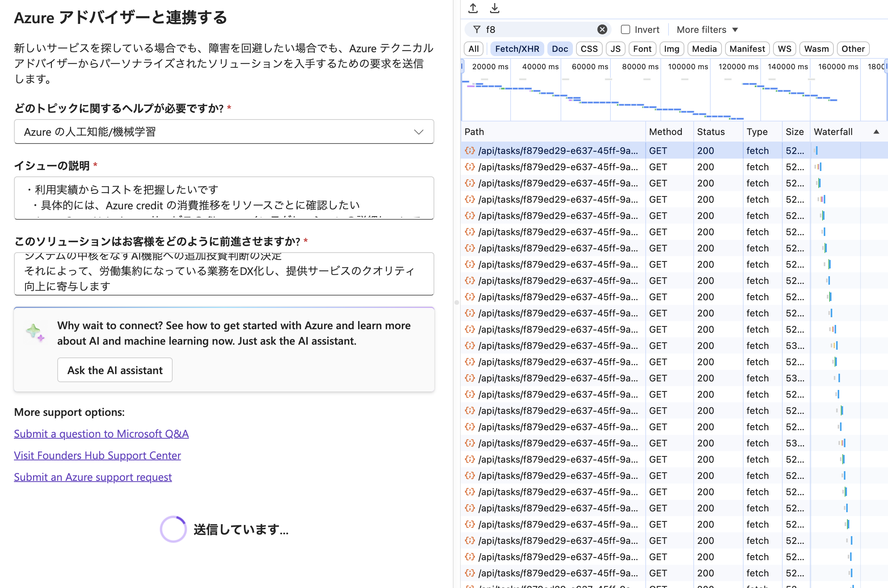The width and height of the screenshot is (888, 588).
Task: Sort requests by Status column
Action: point(718,132)
